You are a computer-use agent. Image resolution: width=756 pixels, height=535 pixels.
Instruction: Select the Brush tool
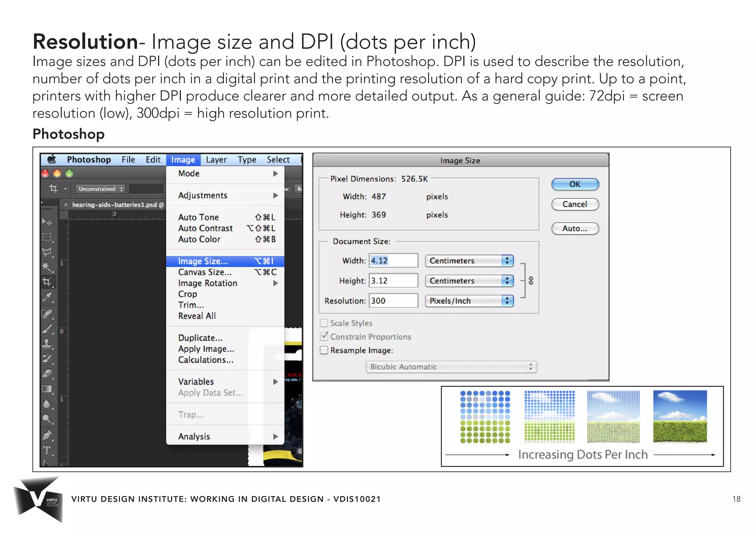pyautogui.click(x=47, y=328)
